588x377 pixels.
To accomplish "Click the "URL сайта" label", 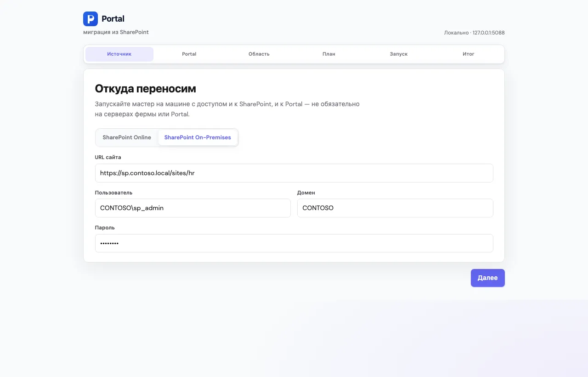I will (108, 157).
